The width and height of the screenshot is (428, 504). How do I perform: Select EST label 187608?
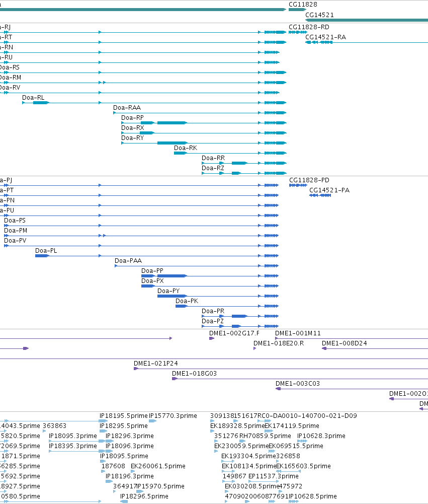(x=113, y=466)
